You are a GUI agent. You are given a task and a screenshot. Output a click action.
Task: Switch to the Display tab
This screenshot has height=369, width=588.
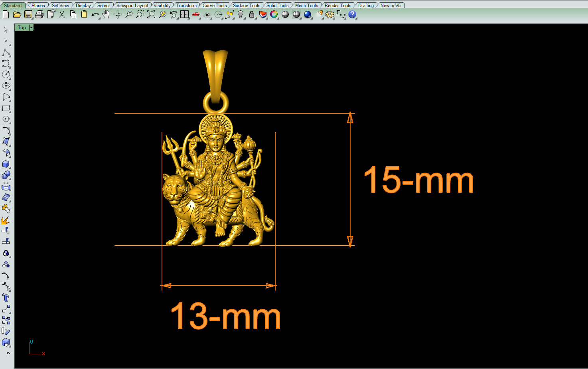tap(83, 5)
